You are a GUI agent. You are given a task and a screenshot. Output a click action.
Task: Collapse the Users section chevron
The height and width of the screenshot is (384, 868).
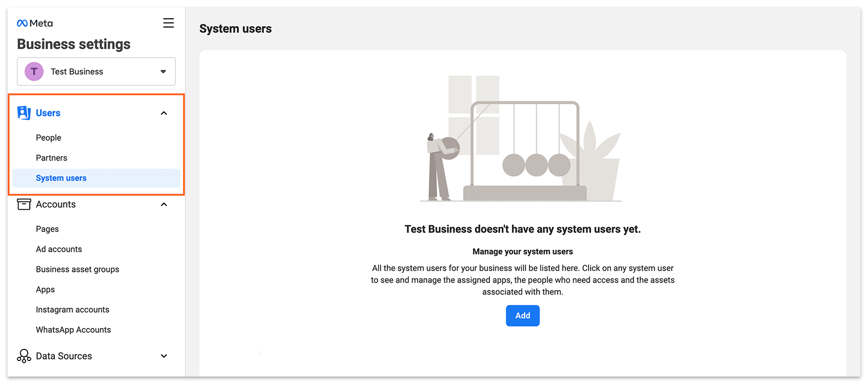coord(164,113)
